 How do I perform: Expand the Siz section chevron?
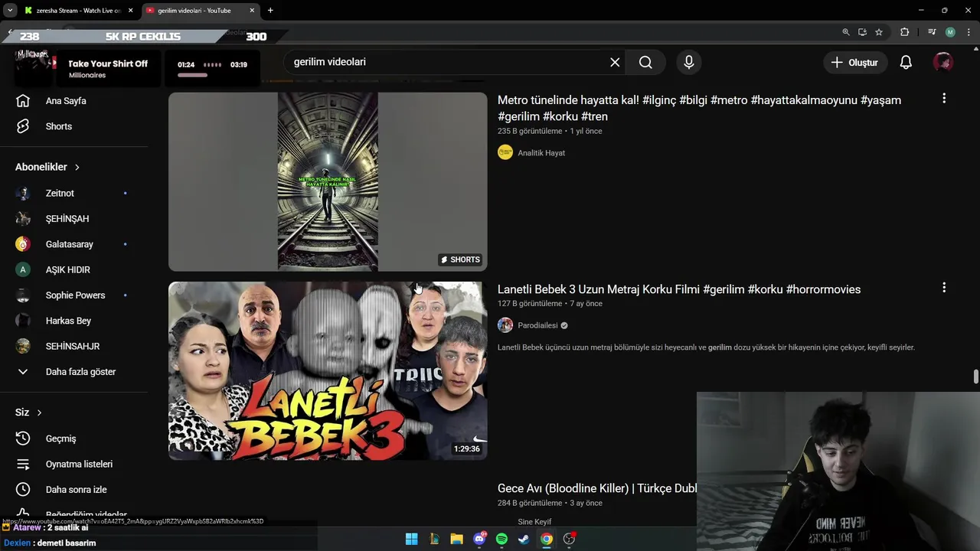pyautogui.click(x=39, y=412)
